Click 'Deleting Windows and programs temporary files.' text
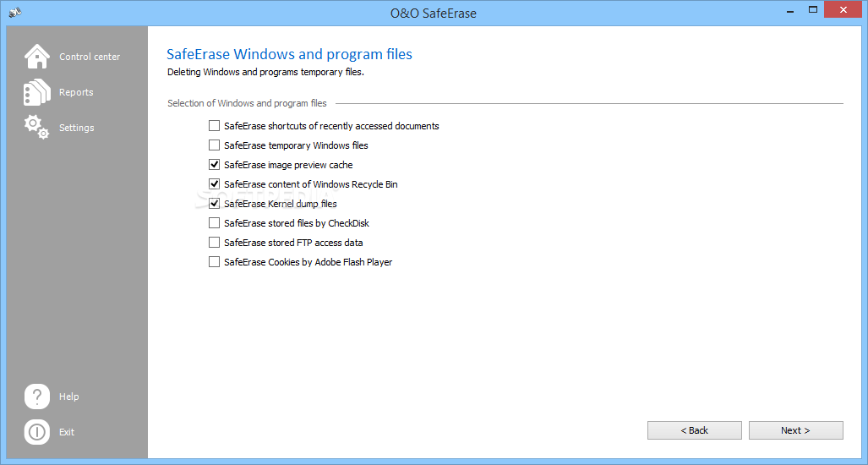The height and width of the screenshot is (465, 868). (x=265, y=72)
